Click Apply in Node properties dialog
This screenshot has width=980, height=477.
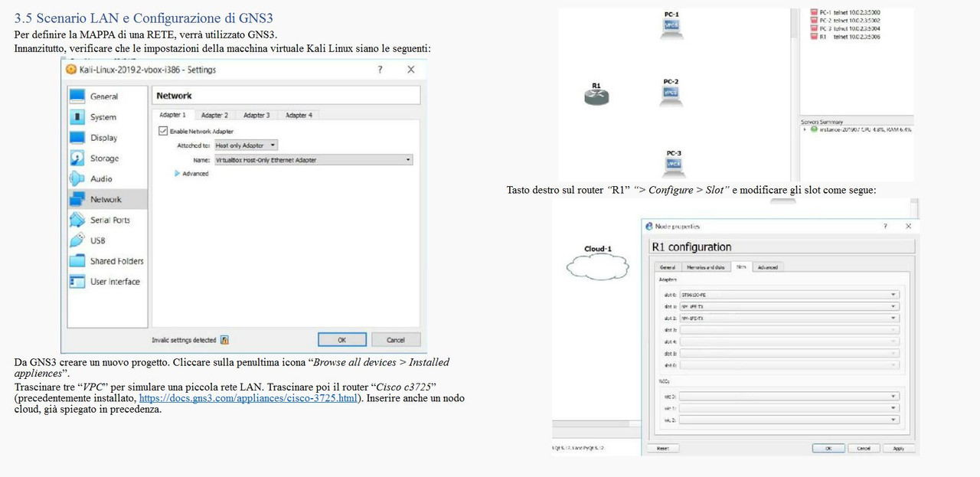click(899, 448)
